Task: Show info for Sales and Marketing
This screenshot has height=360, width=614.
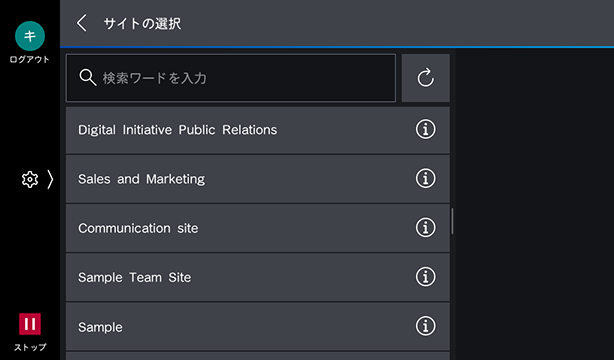Action: (426, 179)
